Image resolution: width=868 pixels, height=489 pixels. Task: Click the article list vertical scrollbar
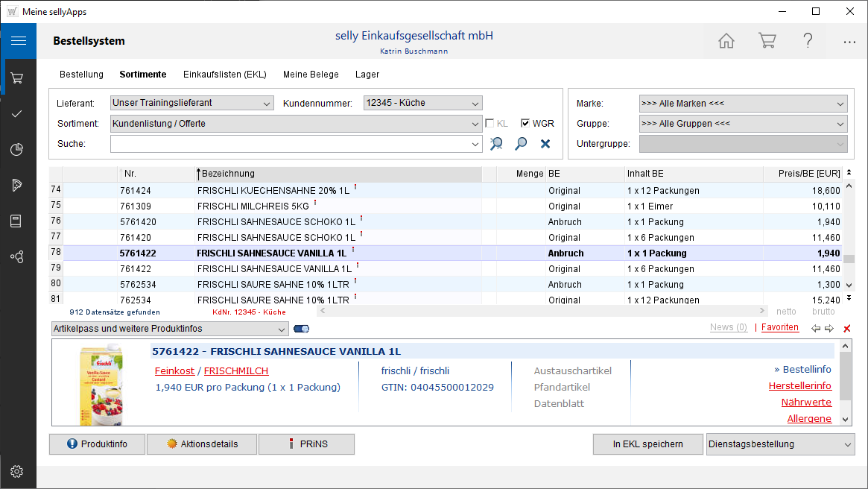(849, 237)
